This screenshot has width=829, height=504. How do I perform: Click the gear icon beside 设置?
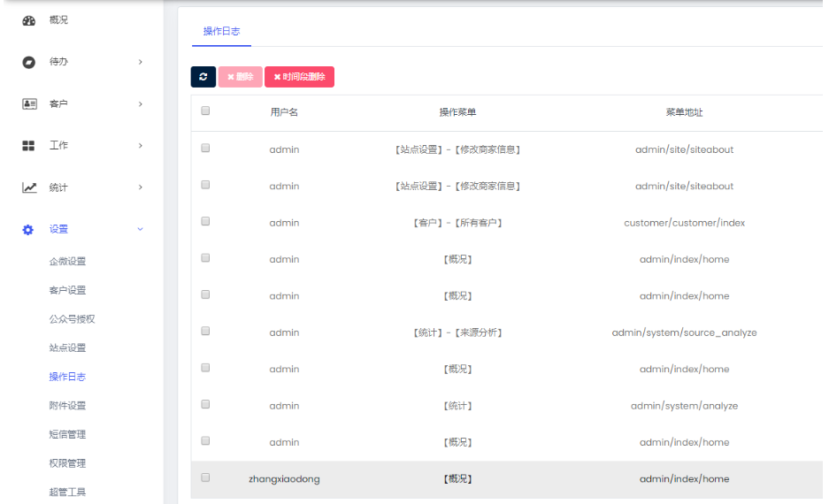(x=28, y=230)
